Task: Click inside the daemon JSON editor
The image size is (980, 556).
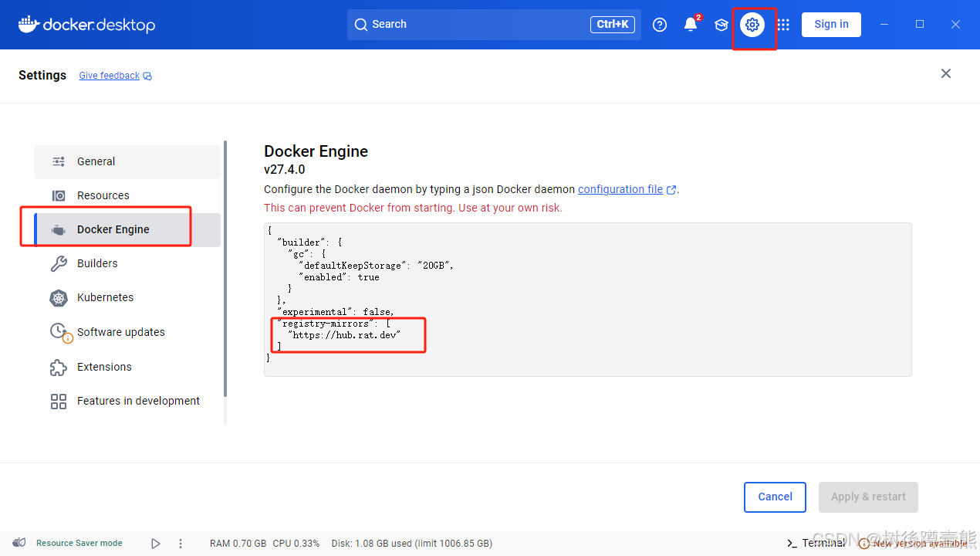Action: 588,300
